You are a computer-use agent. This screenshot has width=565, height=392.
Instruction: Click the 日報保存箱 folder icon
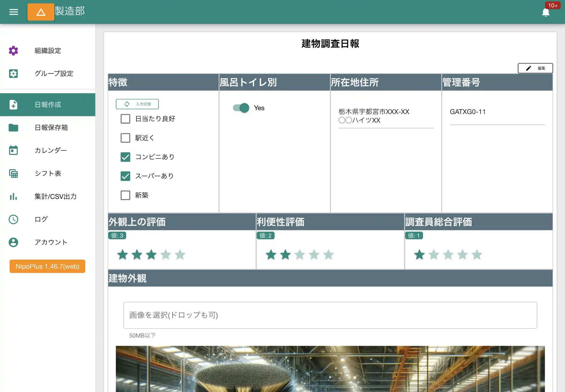13,128
